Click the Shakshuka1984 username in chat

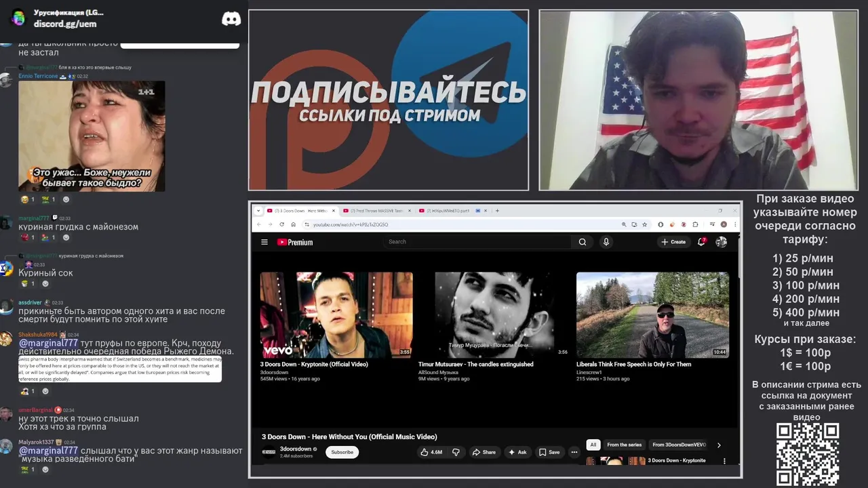(38, 334)
